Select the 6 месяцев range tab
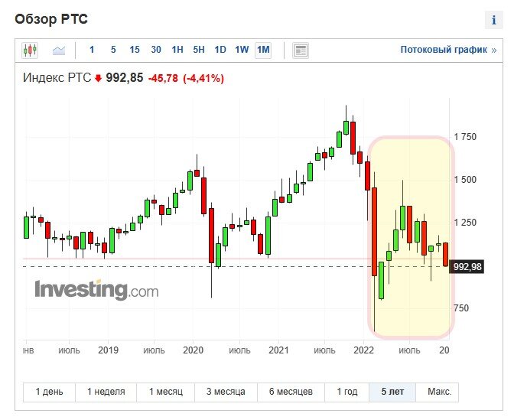The image size is (514, 420). [x=291, y=392]
